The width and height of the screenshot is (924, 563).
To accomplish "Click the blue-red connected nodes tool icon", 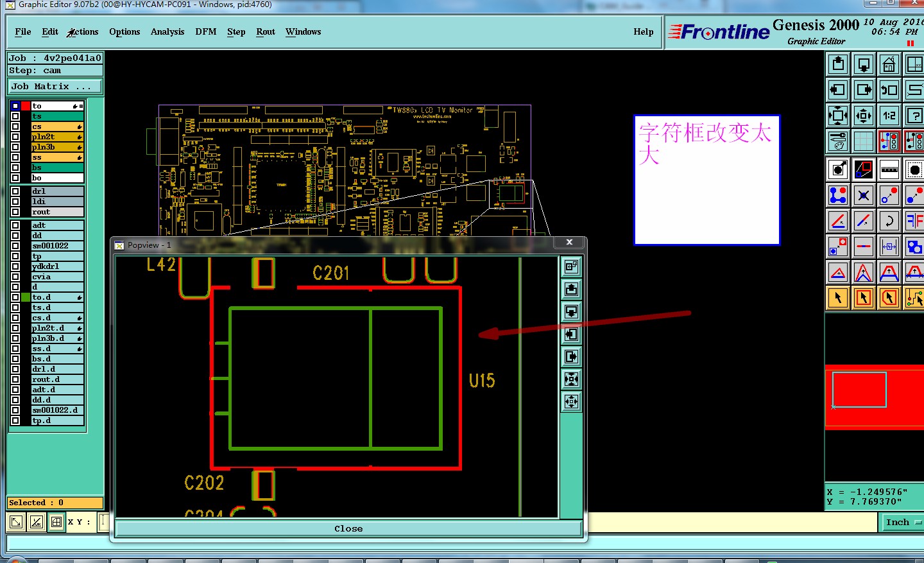I will pyautogui.click(x=838, y=195).
